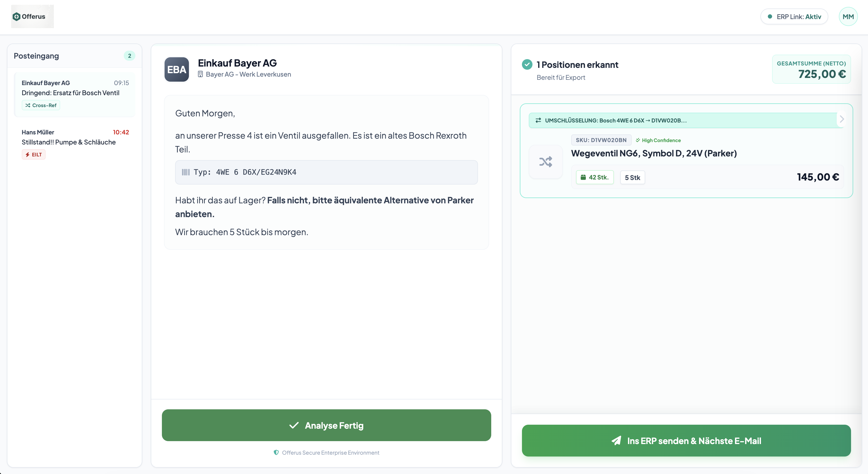Click the barcode icon beside the Typ field

click(186, 172)
